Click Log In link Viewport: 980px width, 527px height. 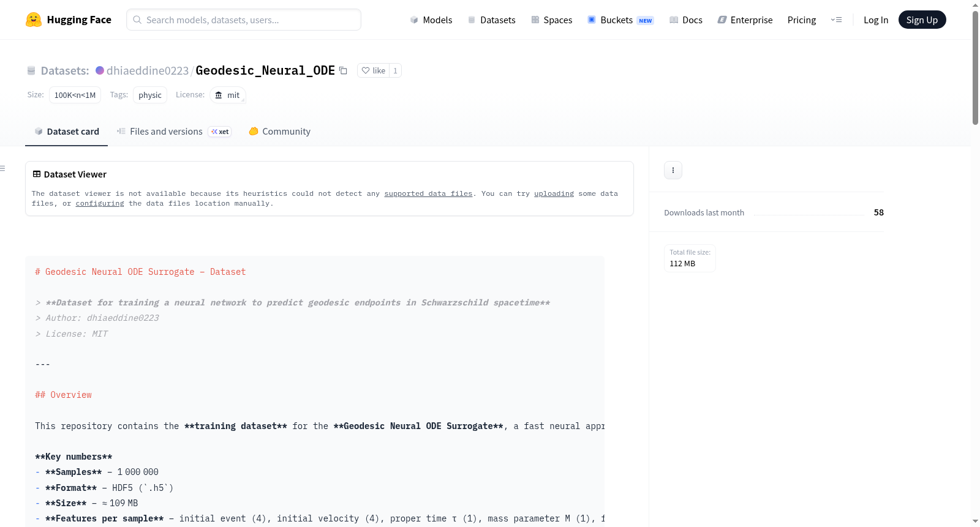(x=876, y=20)
